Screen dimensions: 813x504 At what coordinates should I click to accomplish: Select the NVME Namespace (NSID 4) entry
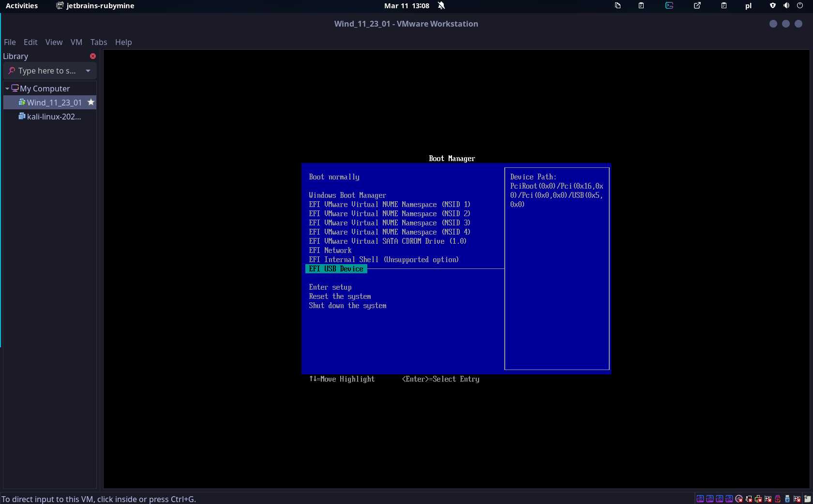[390, 232]
